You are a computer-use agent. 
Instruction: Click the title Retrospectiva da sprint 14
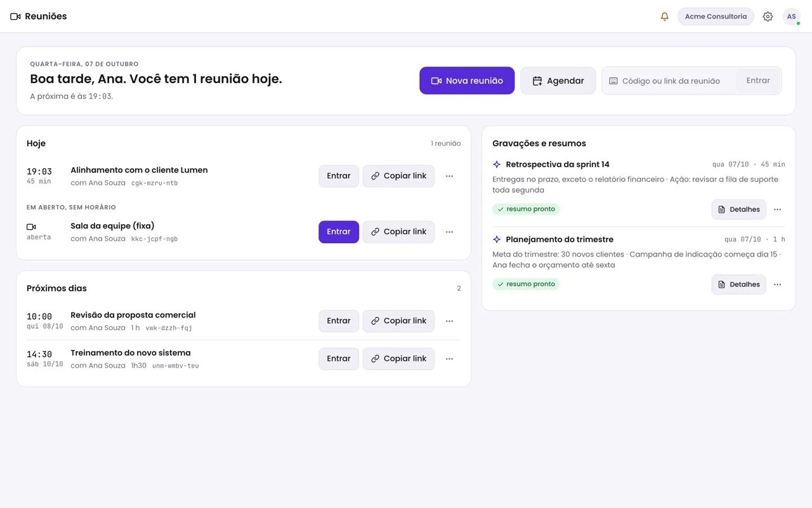[x=558, y=164]
